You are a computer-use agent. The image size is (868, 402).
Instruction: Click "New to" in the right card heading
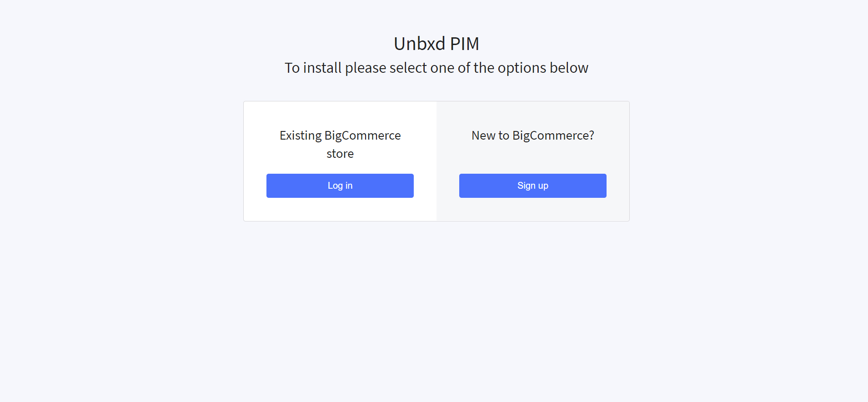click(490, 136)
